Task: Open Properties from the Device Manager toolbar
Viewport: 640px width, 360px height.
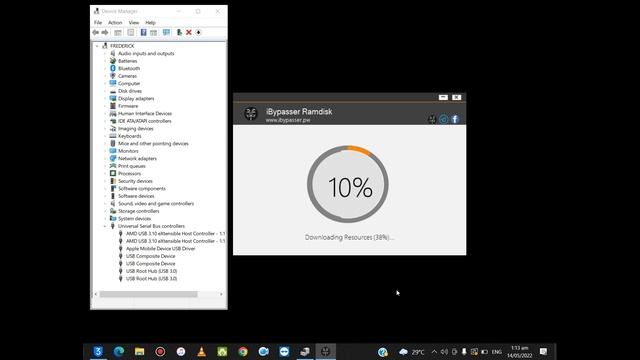Action: pos(131,32)
